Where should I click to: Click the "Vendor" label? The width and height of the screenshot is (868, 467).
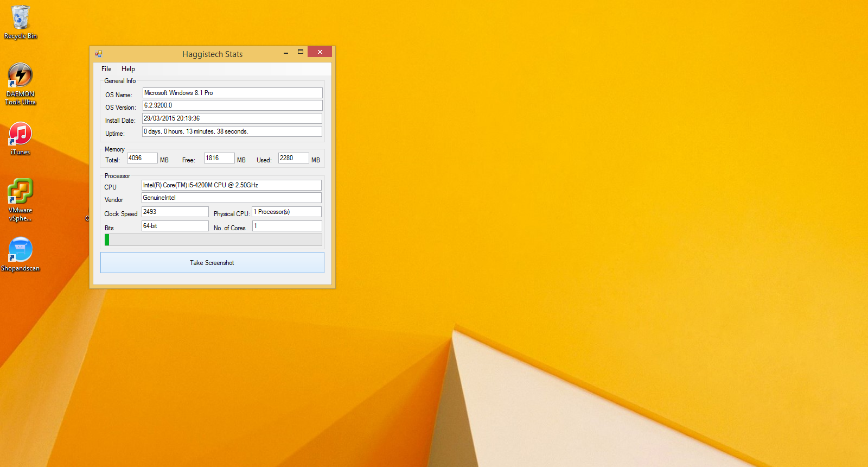point(114,200)
